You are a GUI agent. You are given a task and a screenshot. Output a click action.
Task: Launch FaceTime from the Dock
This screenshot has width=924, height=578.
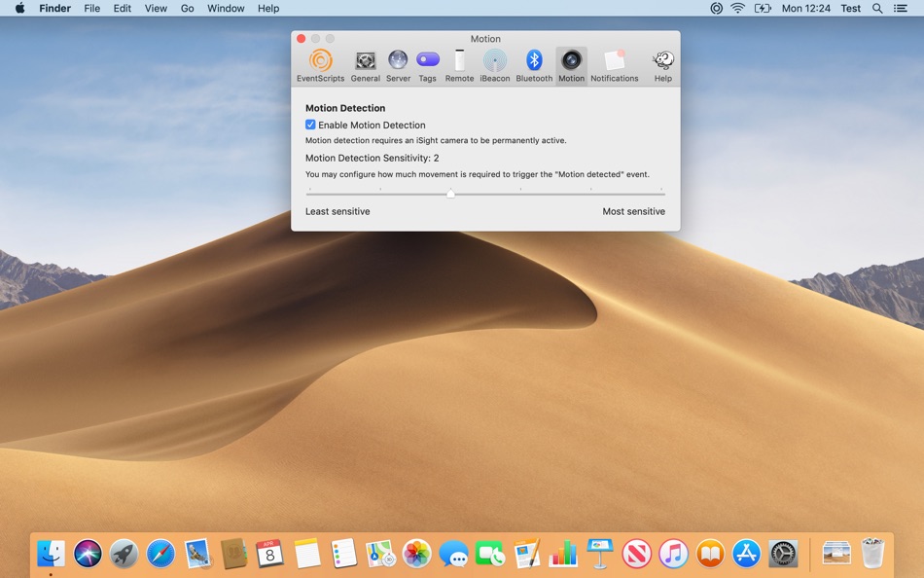click(x=489, y=554)
